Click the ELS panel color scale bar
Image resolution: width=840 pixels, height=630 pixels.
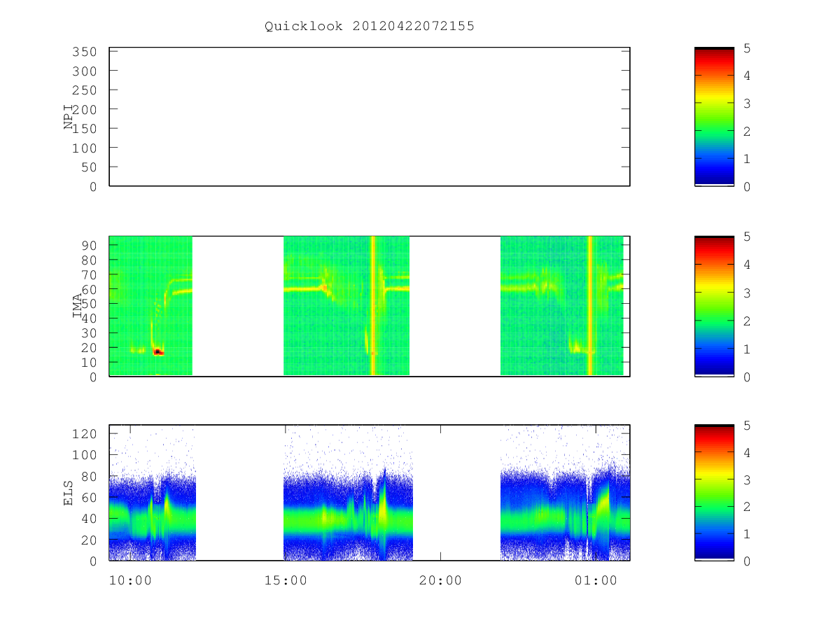tap(714, 493)
